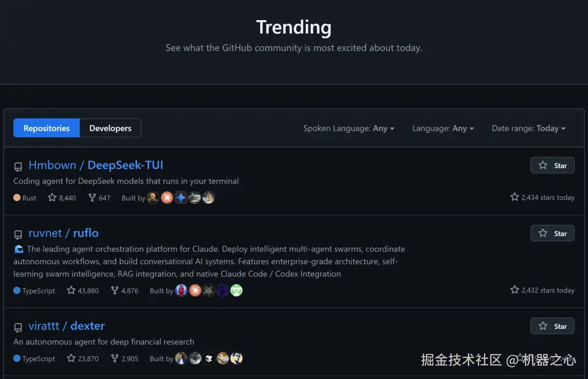Viewport: 588px width, 379px height.
Task: Click blue sparkle contributor avatar of DeepSeek-TUI
Action: (181, 197)
